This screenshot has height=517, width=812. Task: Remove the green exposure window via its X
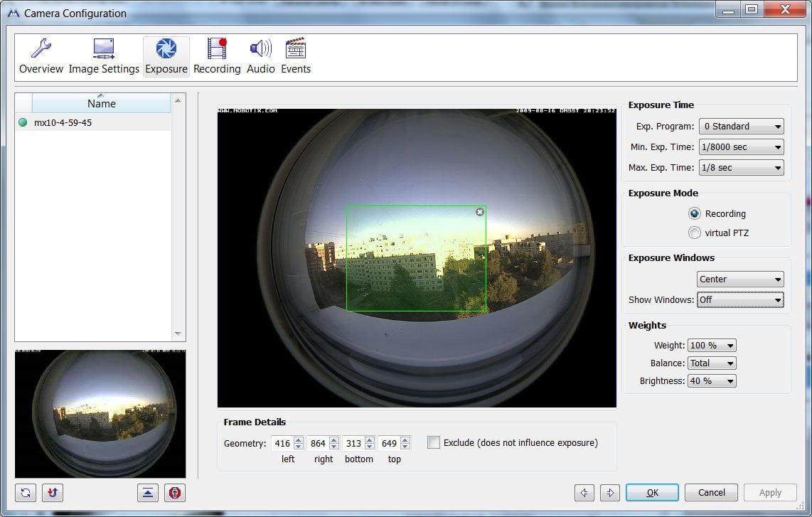pyautogui.click(x=479, y=212)
